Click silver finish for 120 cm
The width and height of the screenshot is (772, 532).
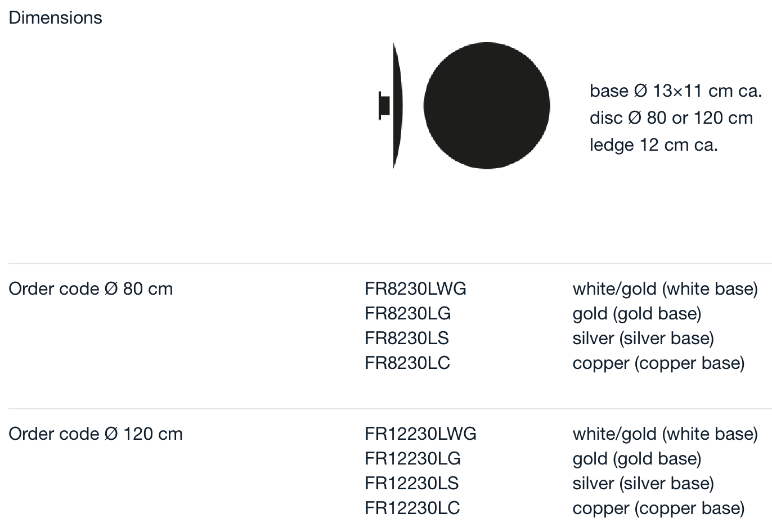tap(643, 483)
